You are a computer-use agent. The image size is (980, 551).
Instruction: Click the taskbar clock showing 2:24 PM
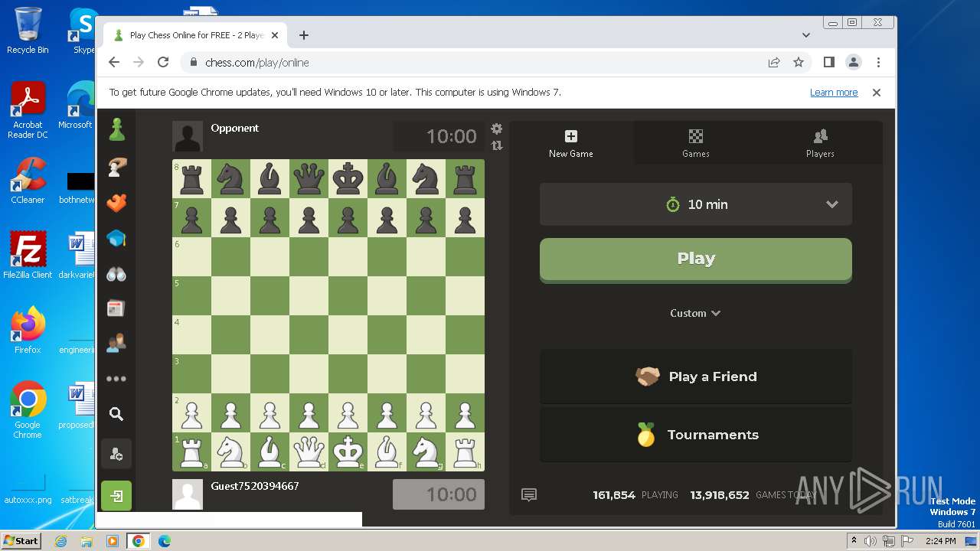(940, 541)
